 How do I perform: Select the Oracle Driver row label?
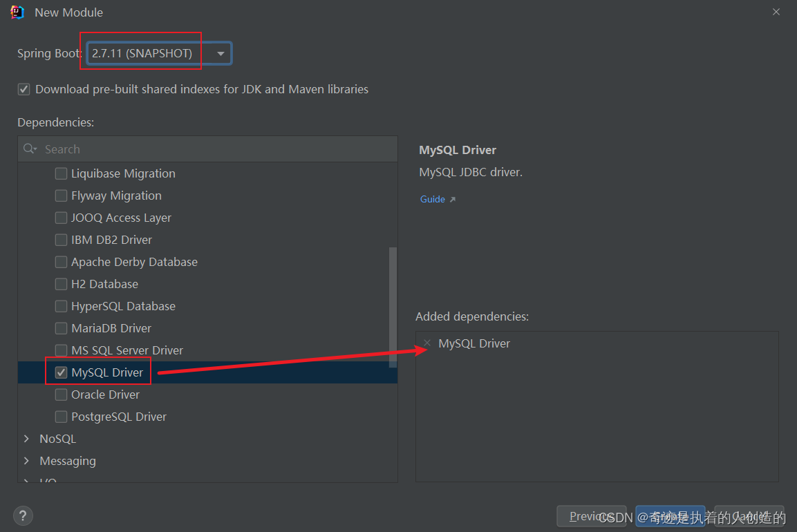click(105, 395)
